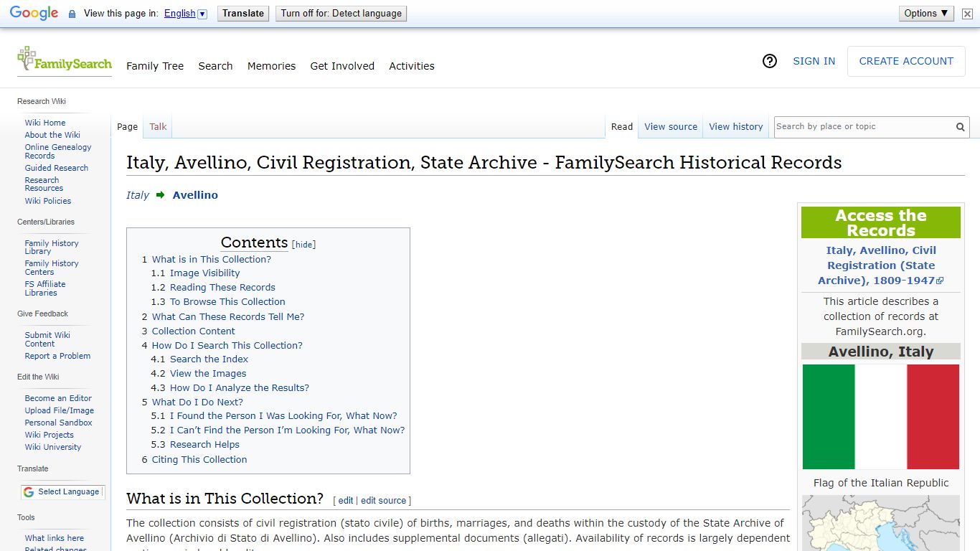Screen dimensions: 980x551
Task: Click the CREATE ACCOUNT button
Action: (x=906, y=61)
